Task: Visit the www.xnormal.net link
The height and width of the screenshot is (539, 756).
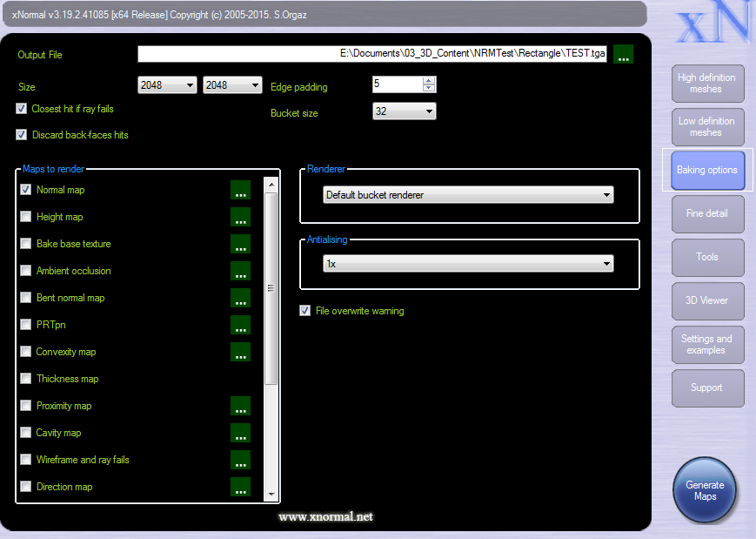Action: click(x=326, y=517)
